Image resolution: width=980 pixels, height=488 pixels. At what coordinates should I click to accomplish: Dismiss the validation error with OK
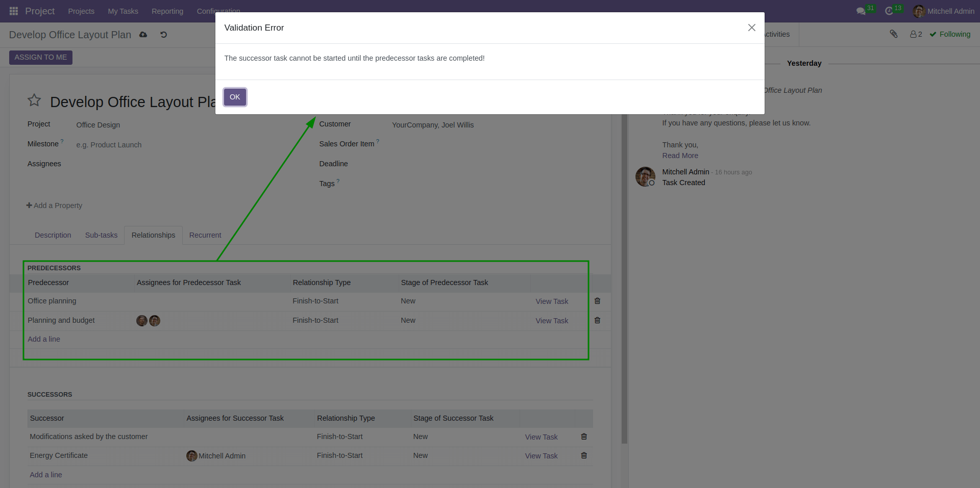pyautogui.click(x=234, y=97)
